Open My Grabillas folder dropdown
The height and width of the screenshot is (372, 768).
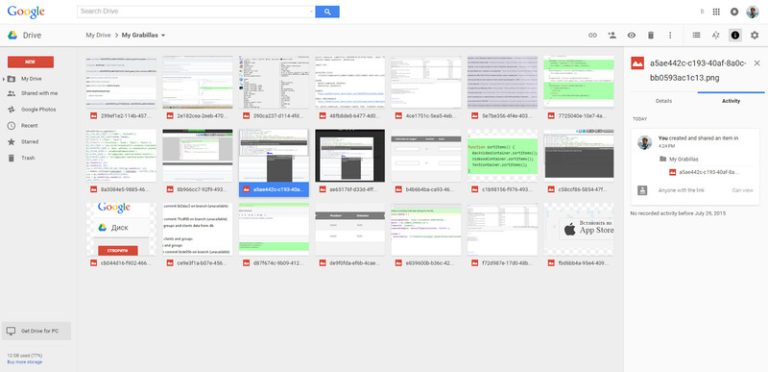144,35
